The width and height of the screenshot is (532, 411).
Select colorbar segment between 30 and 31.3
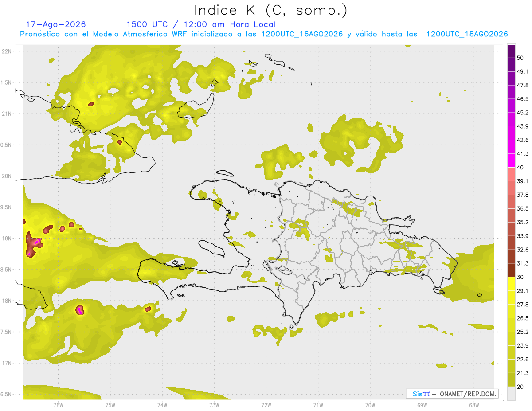(512, 270)
